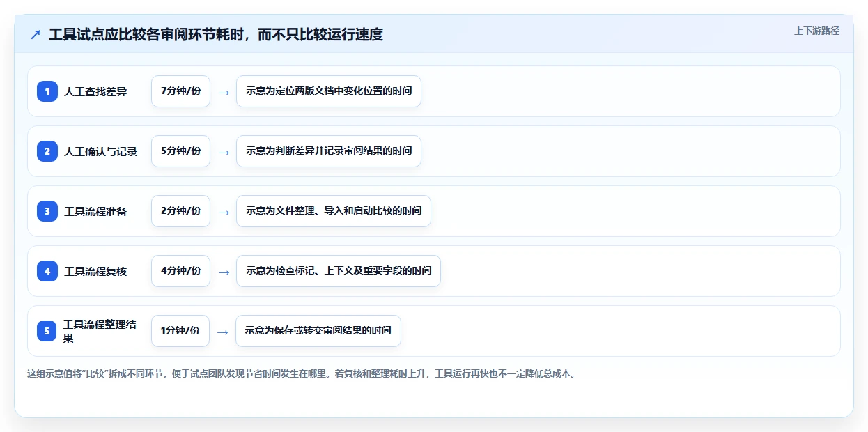Click the 4分钟/份 value pill
The image size is (868, 432).
(180, 271)
